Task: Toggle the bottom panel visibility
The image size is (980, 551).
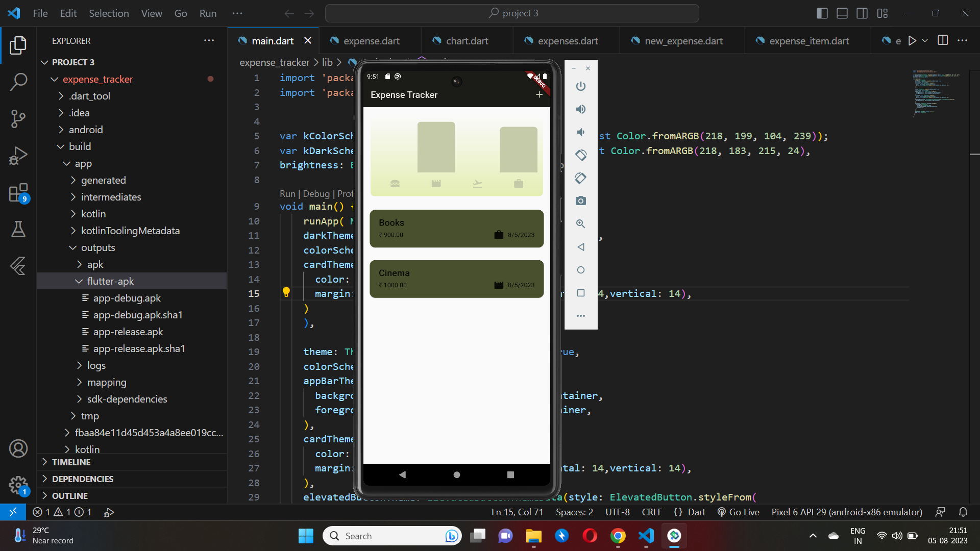Action: click(842, 13)
